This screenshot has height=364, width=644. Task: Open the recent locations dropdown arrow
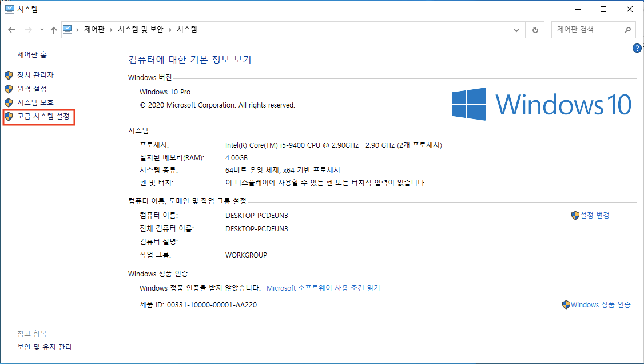(42, 30)
